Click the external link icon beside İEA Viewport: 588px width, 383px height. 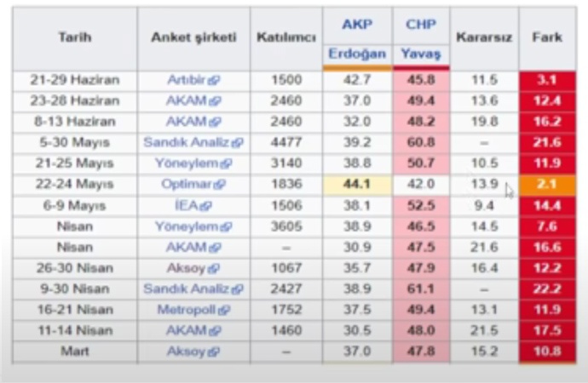tap(205, 205)
